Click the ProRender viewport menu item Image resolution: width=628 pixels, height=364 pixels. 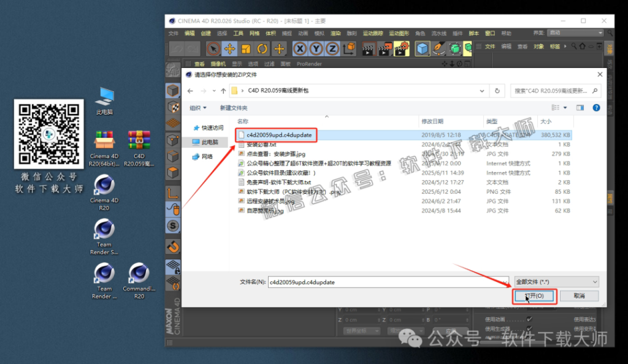[308, 63]
